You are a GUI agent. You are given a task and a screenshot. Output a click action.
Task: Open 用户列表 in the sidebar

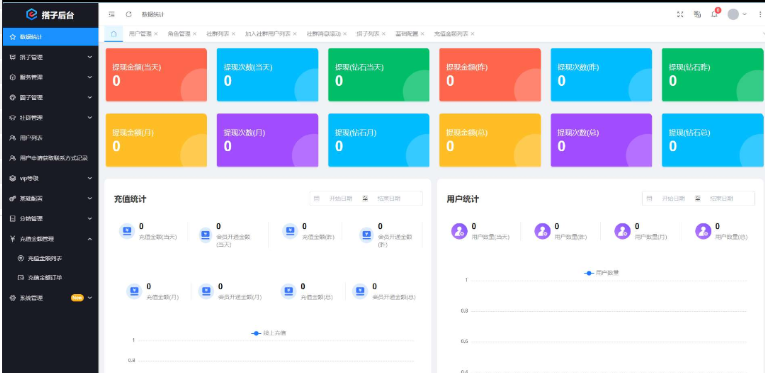50,138
